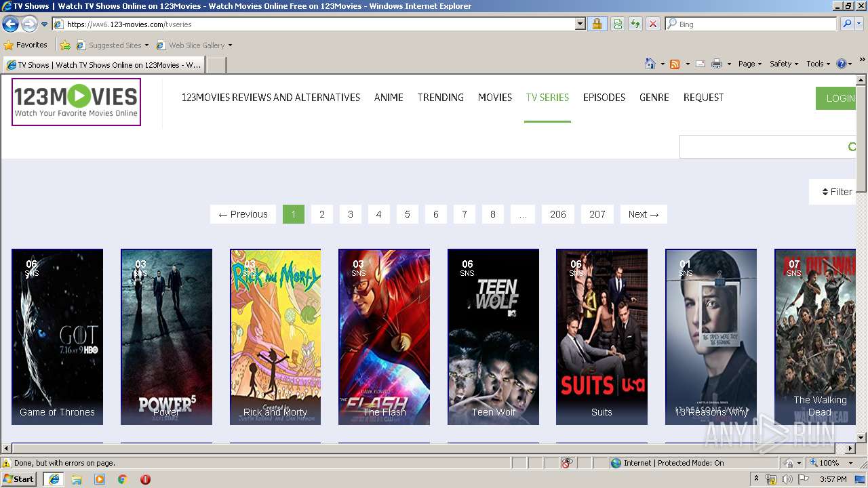Open the RSS feeds icon
The width and height of the screenshot is (868, 488).
[x=675, y=64]
